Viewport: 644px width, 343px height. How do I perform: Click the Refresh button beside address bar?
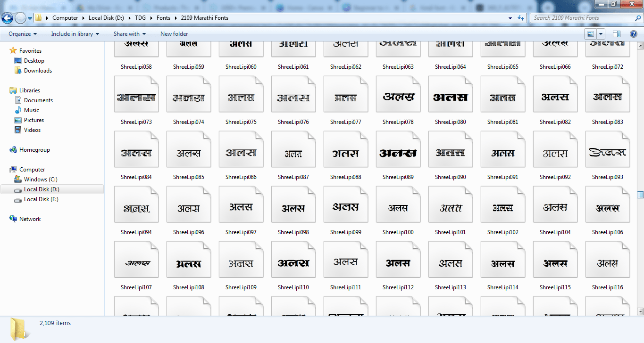pyautogui.click(x=521, y=18)
